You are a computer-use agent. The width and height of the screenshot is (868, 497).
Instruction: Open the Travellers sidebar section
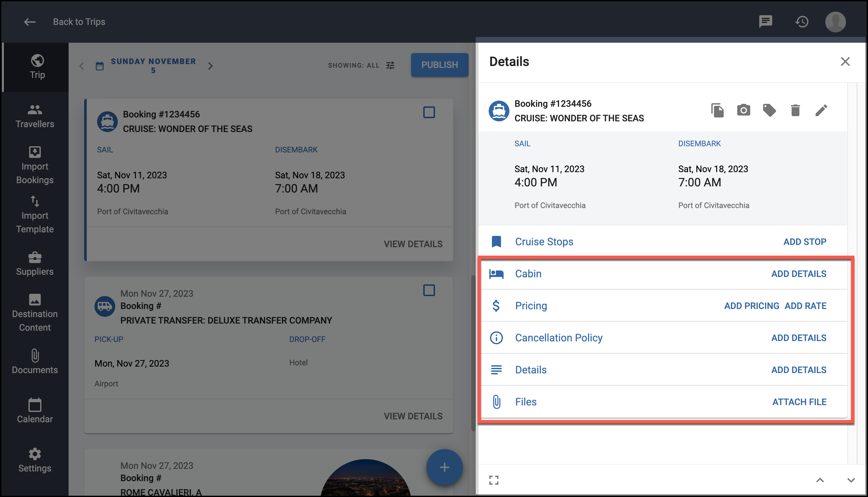coord(35,116)
